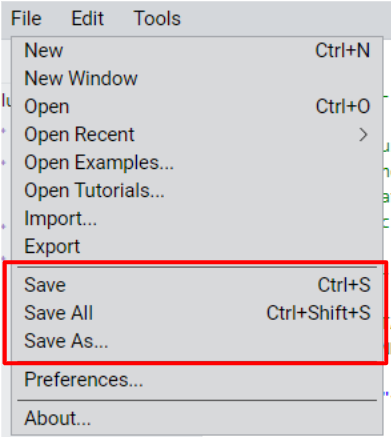Expand the Open Recent submenu

197,135
